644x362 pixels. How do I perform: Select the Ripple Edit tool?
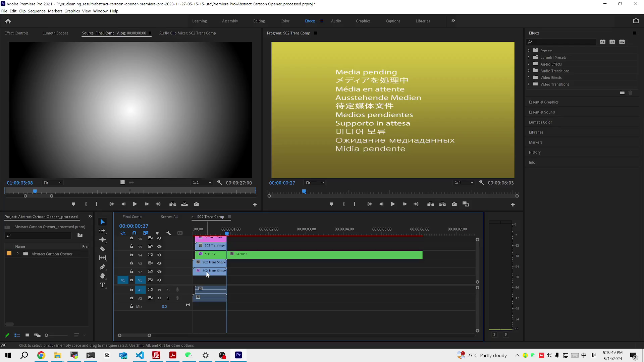103,240
